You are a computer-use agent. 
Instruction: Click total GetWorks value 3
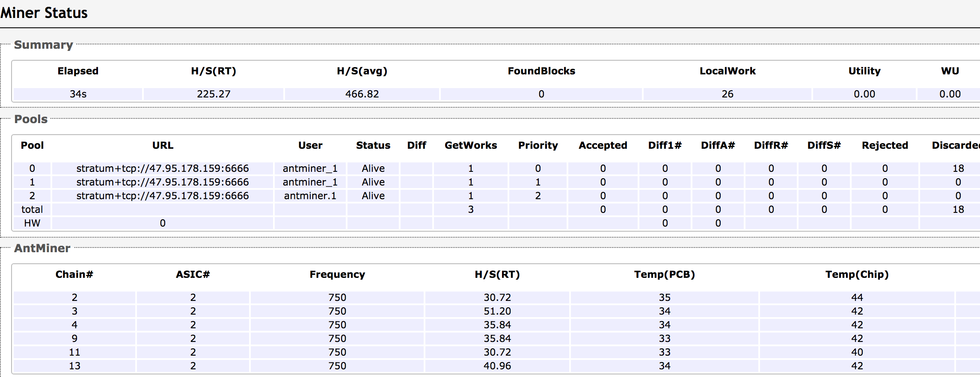tap(471, 209)
